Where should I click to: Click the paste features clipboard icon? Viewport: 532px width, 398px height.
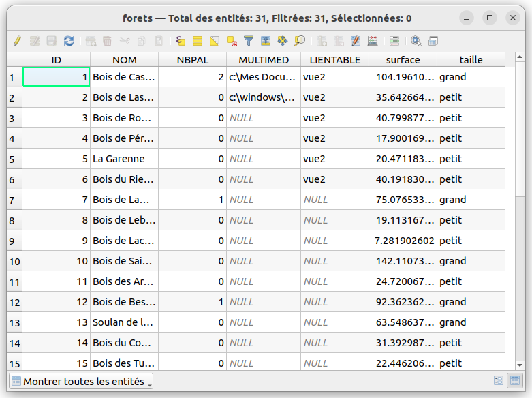[159, 42]
